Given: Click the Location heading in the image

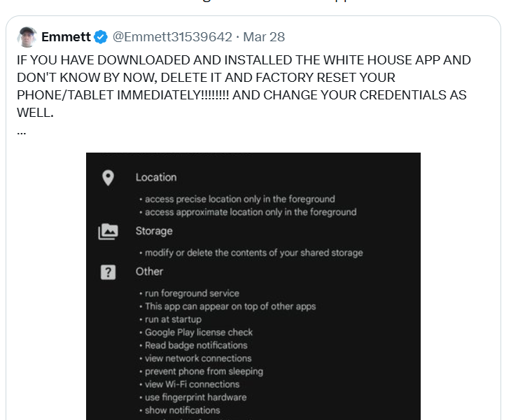Looking at the screenshot, I should pos(156,178).
